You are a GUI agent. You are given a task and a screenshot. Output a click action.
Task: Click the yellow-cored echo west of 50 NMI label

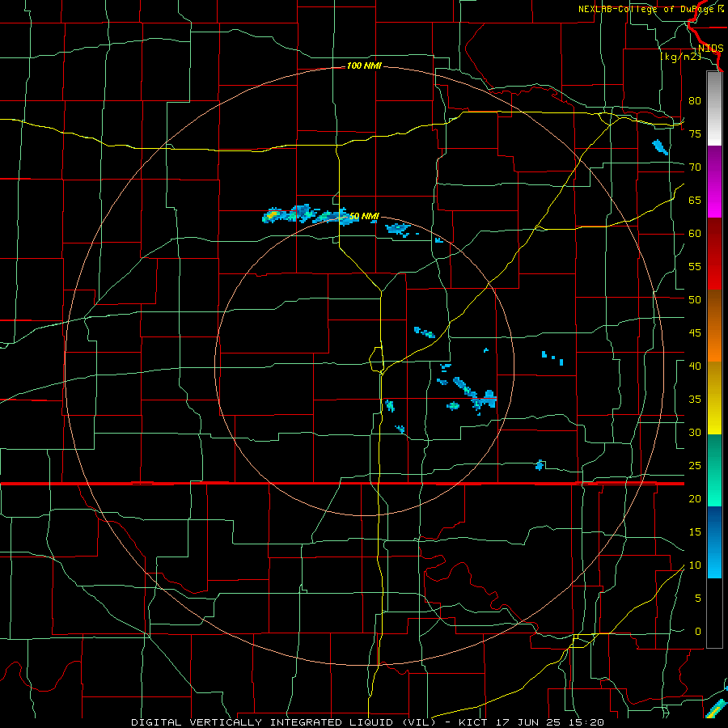273,214
